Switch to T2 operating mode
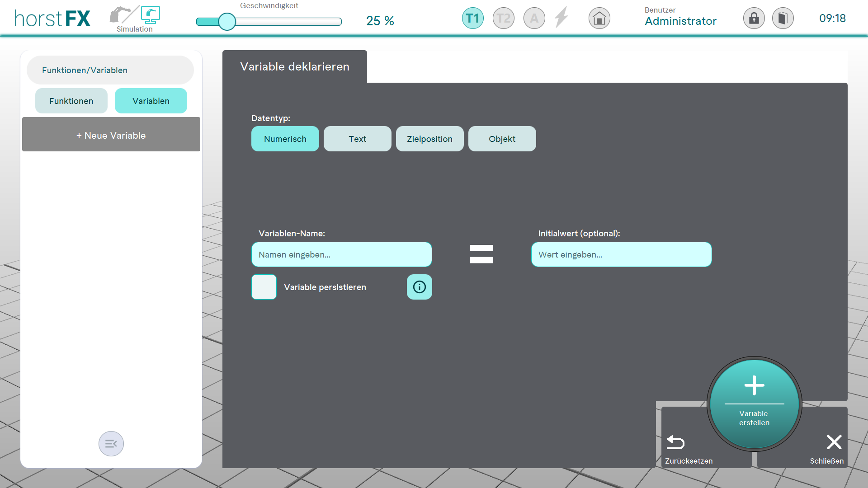This screenshot has height=488, width=868. (x=503, y=19)
